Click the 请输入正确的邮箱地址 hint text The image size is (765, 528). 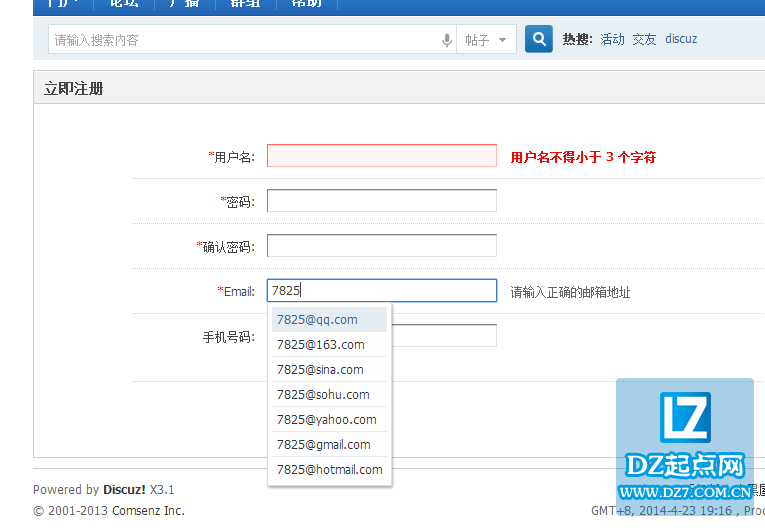(570, 292)
